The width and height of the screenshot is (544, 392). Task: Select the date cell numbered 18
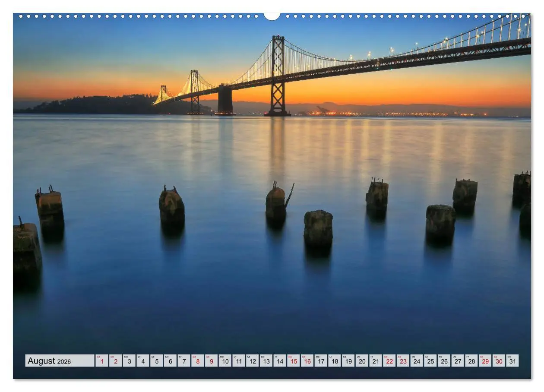(x=334, y=361)
